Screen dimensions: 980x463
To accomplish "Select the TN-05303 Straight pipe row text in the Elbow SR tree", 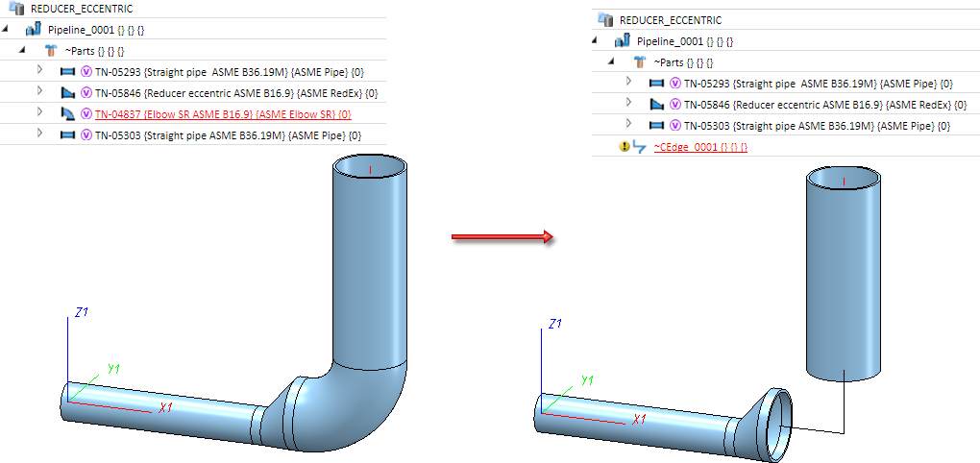I will [228, 135].
